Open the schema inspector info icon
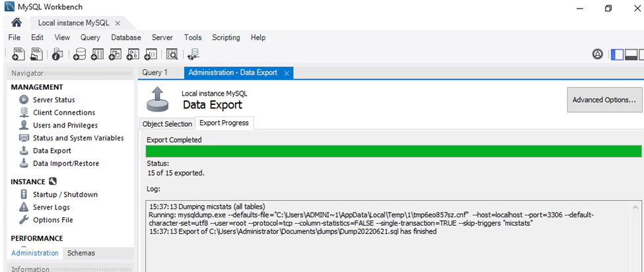644x272 pixels. [58, 53]
